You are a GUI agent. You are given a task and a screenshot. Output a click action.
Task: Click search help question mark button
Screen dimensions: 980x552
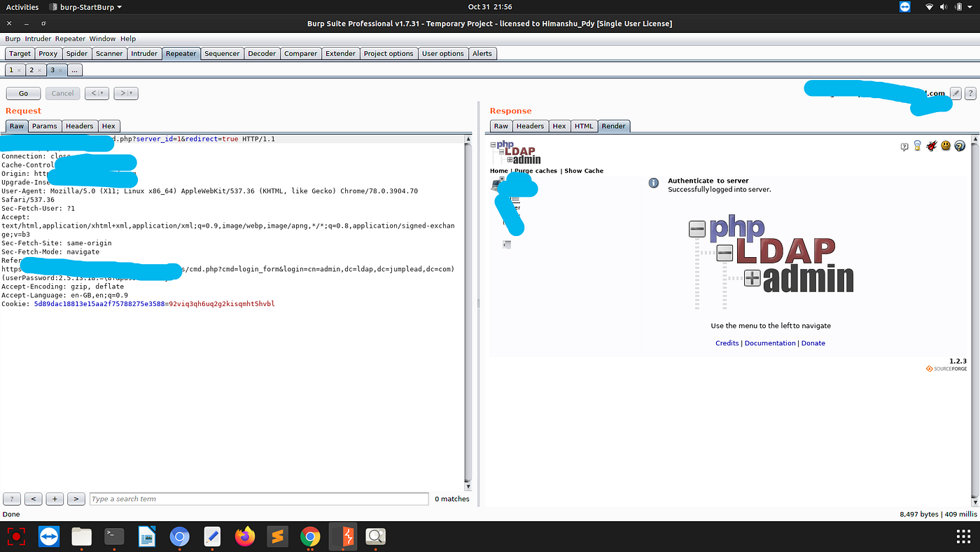coord(12,499)
